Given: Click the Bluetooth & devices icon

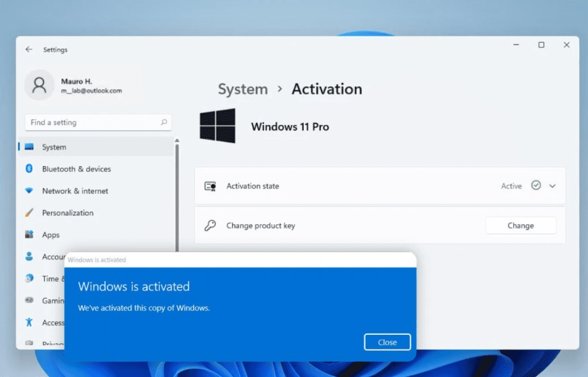Looking at the screenshot, I should (29, 169).
